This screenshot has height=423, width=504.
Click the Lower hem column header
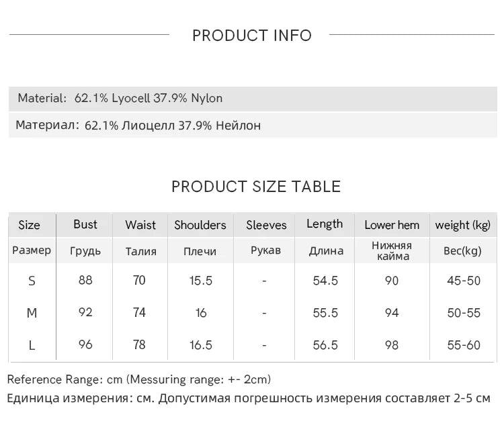pyautogui.click(x=392, y=225)
